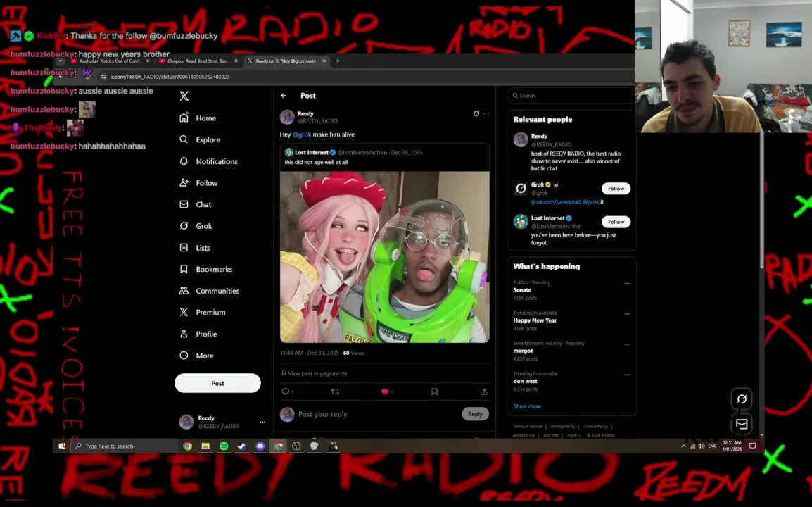Screen dimensions: 812x507
Task: Open Spotify from the taskbar
Action: (x=224, y=446)
